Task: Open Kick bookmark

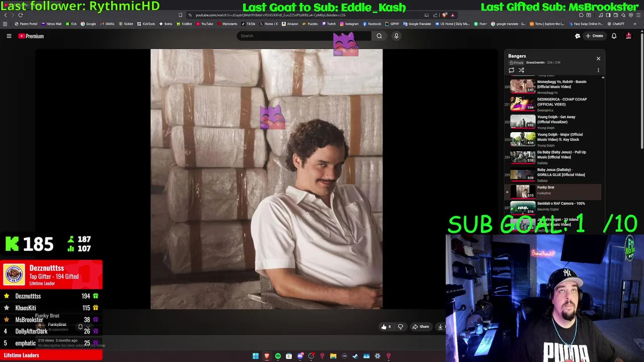Action: tap(71, 24)
